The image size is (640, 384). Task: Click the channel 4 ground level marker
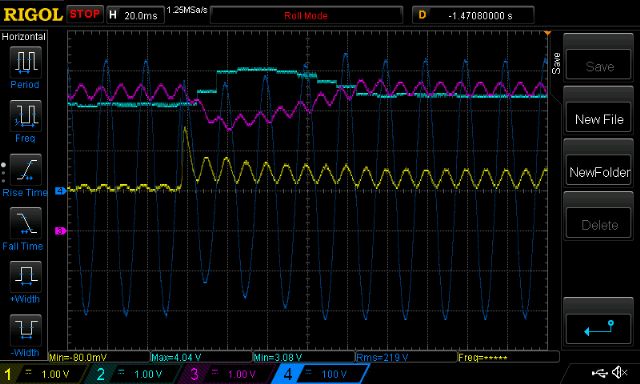(x=60, y=191)
